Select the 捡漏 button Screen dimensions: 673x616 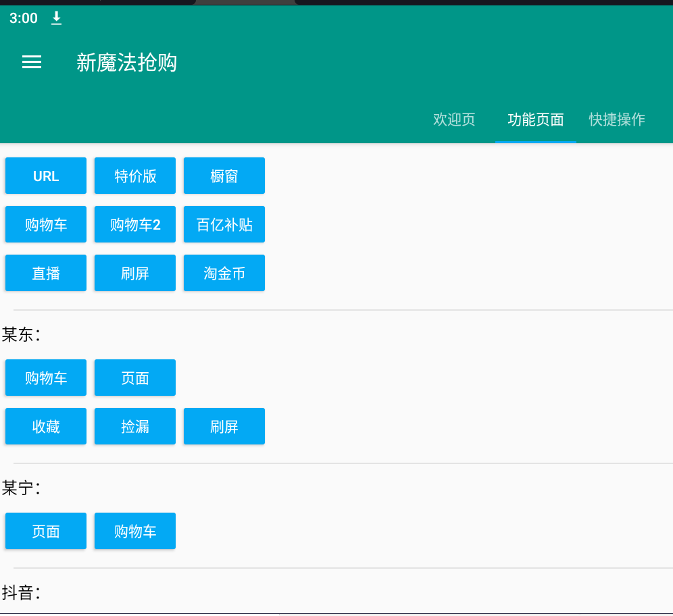coord(135,426)
